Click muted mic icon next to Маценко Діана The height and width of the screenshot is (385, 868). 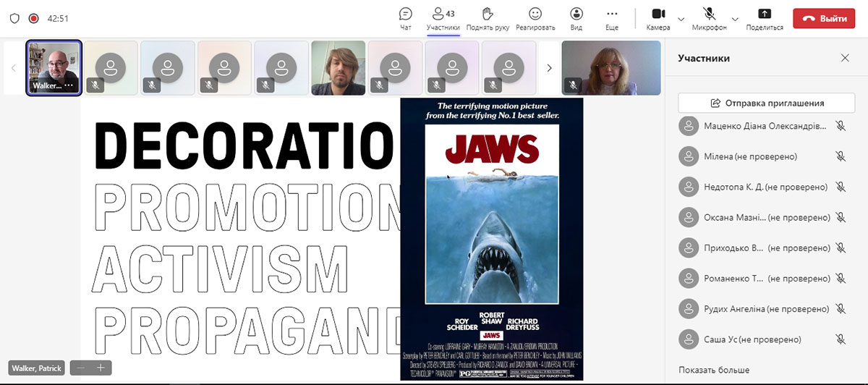[841, 126]
